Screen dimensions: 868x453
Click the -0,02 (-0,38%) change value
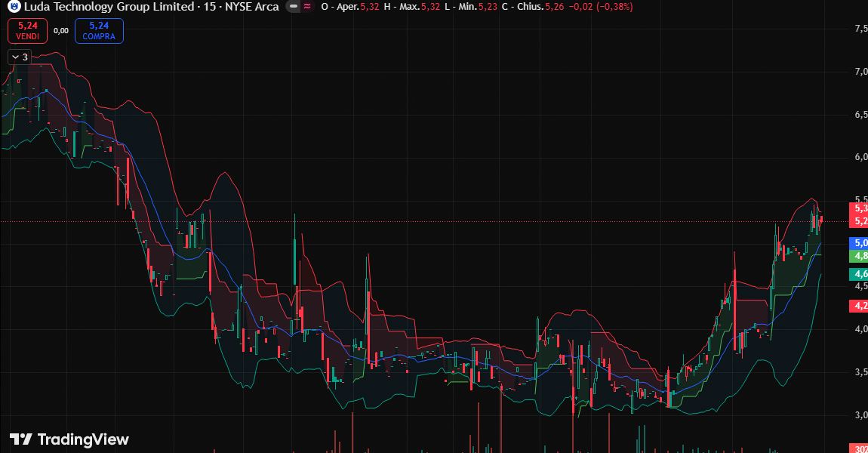click(601, 7)
